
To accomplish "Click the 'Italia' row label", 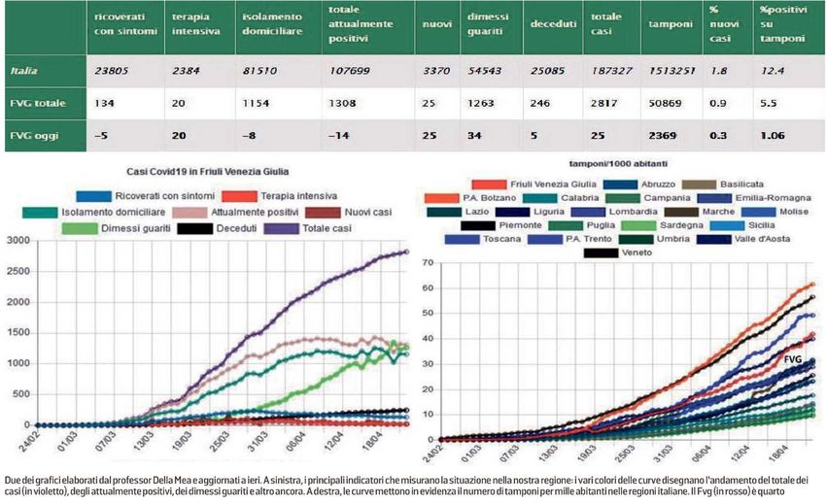I will click(x=24, y=70).
